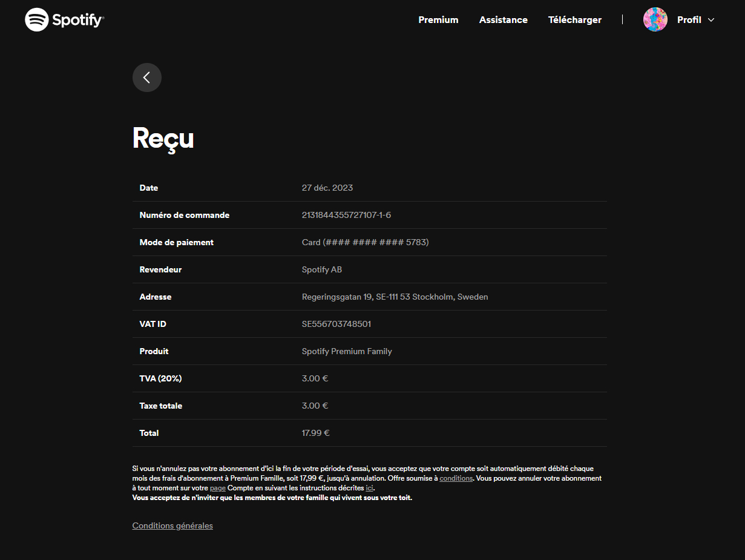Click the VAT ID row label
This screenshot has height=560, width=745.
(153, 324)
